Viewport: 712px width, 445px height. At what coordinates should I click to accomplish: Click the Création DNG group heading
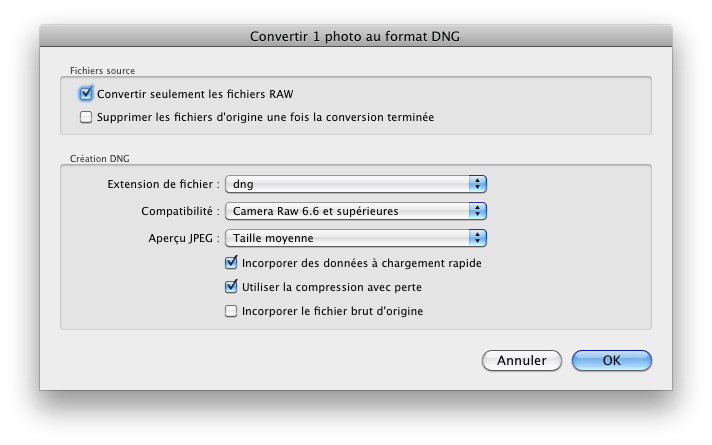tap(99, 158)
